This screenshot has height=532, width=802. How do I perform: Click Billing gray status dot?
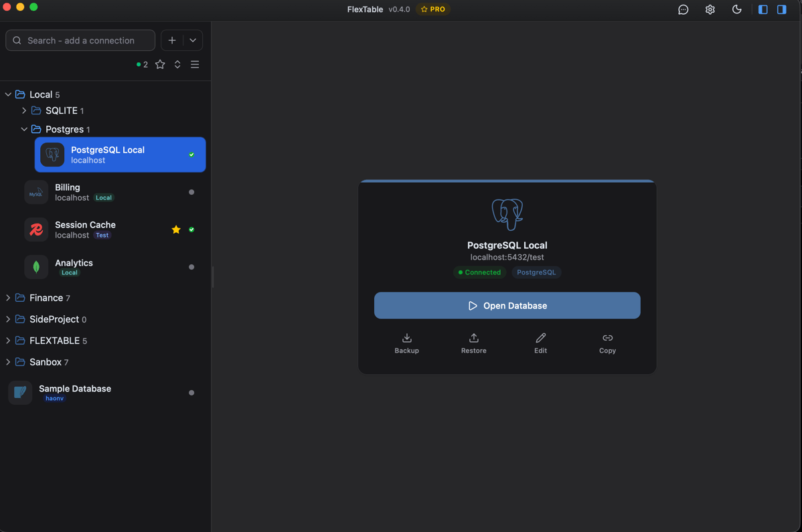[x=191, y=192]
